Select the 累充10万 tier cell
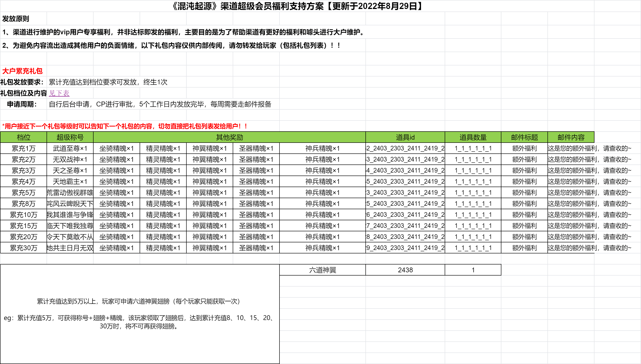The height and width of the screenshot is (364, 641). click(x=24, y=214)
